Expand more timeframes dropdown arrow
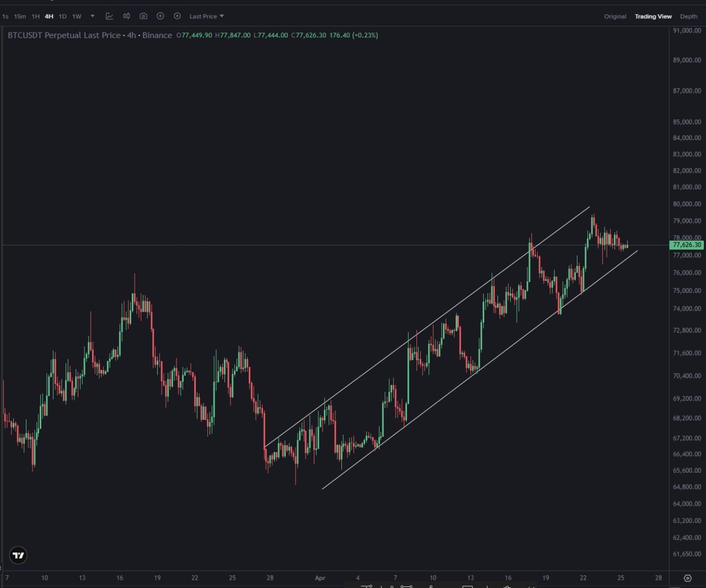Viewport: 706px width, 588px height. point(93,16)
